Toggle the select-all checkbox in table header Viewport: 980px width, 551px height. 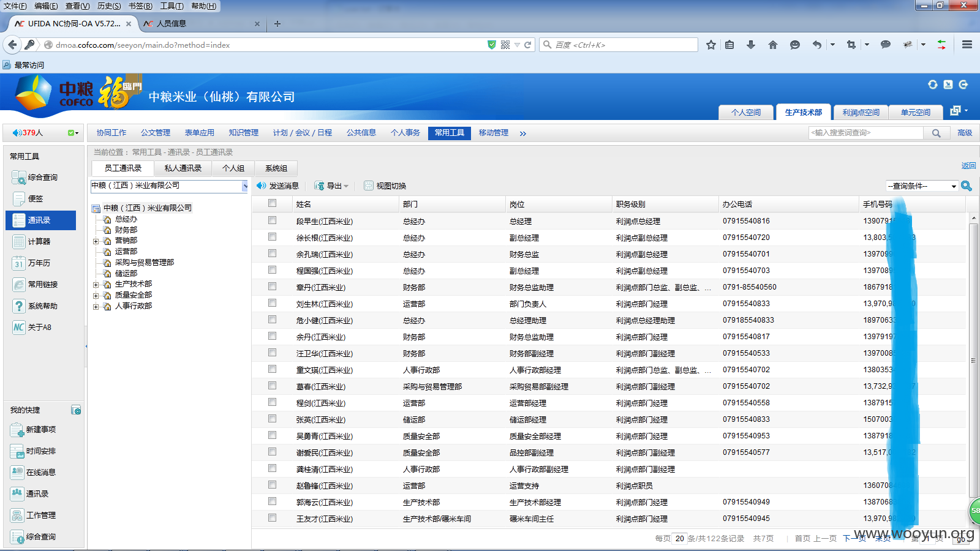272,203
